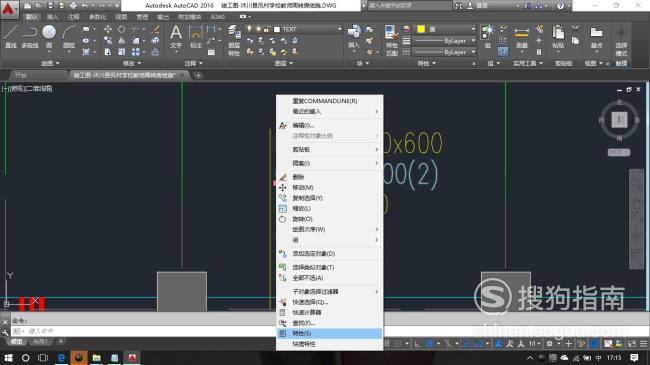
Task: Switch to the Annotate (注释) ribbon tab
Action: (73, 17)
